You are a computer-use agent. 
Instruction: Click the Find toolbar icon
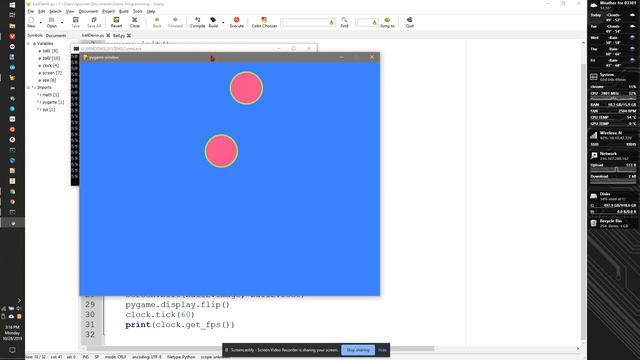344,20
